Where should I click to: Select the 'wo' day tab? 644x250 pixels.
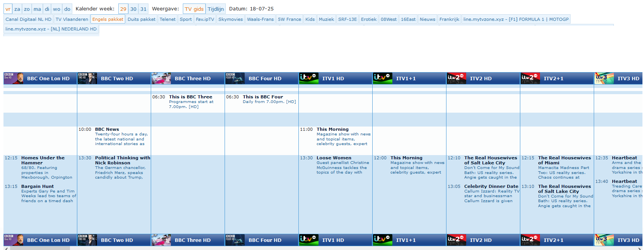pyautogui.click(x=56, y=9)
